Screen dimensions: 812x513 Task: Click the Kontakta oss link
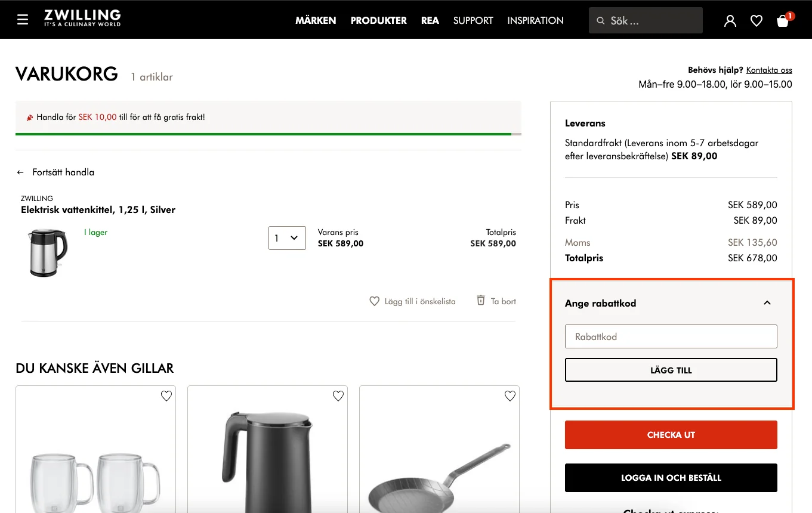[x=769, y=70]
